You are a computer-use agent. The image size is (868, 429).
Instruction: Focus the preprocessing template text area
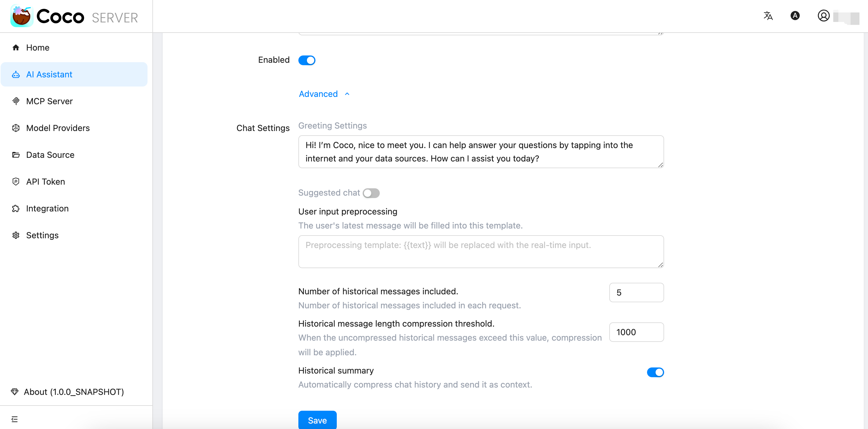pyautogui.click(x=481, y=252)
